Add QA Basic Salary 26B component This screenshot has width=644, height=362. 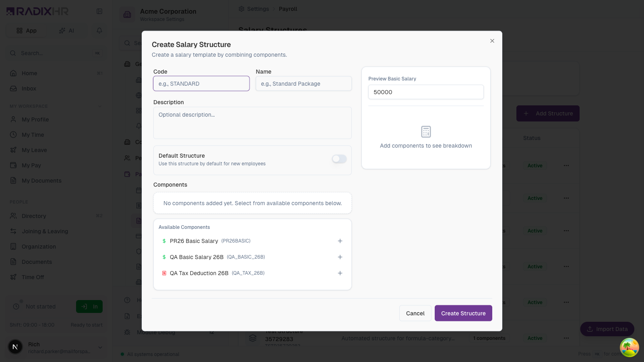[x=340, y=257]
